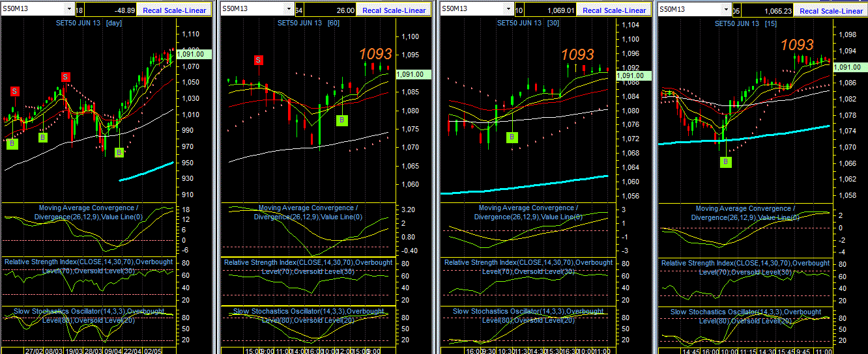Click Recal Scale-Linear in the 15-minute chart panel
Viewport: 868px width, 354px height.
pyautogui.click(x=832, y=10)
